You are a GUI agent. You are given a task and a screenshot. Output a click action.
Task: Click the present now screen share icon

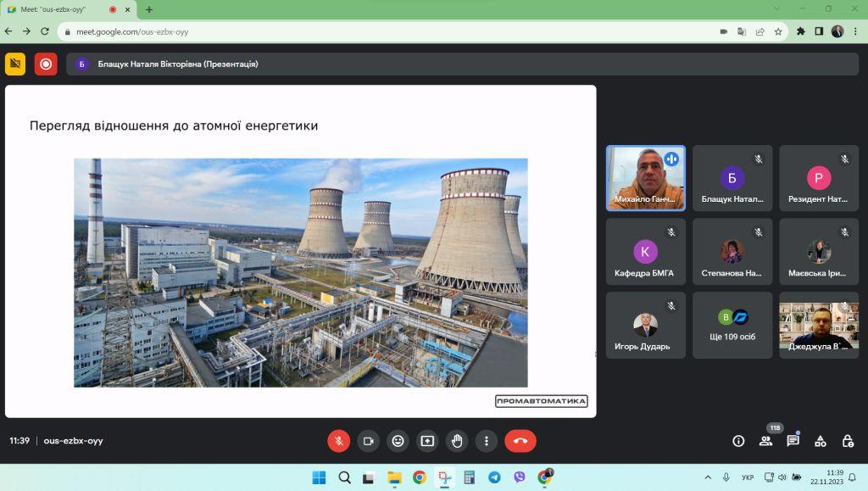coord(427,441)
